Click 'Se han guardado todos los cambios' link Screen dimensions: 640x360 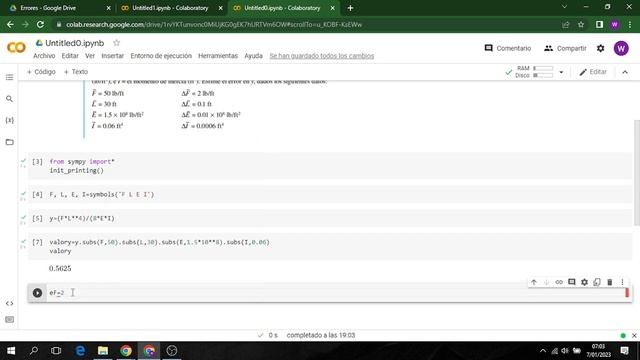point(322,56)
